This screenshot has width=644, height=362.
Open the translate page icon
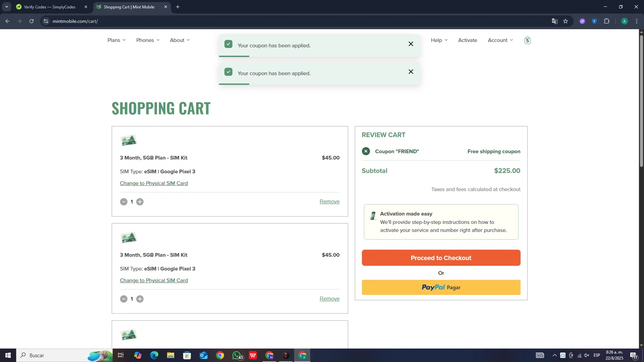click(554, 21)
